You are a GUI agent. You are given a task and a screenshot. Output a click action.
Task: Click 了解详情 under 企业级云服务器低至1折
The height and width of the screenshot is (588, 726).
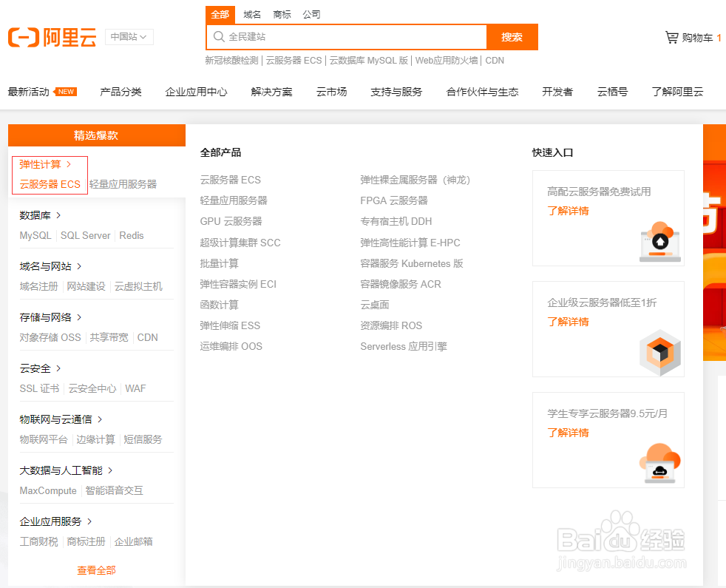click(x=568, y=322)
